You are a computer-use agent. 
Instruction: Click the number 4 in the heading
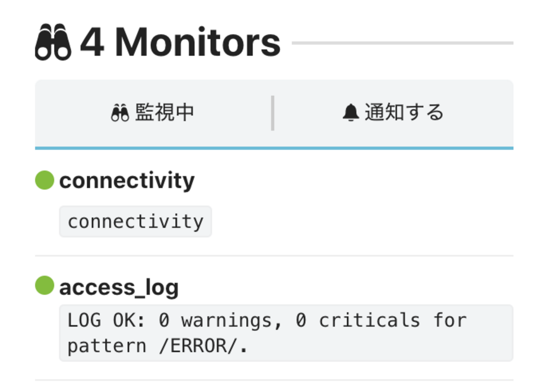pos(92,42)
